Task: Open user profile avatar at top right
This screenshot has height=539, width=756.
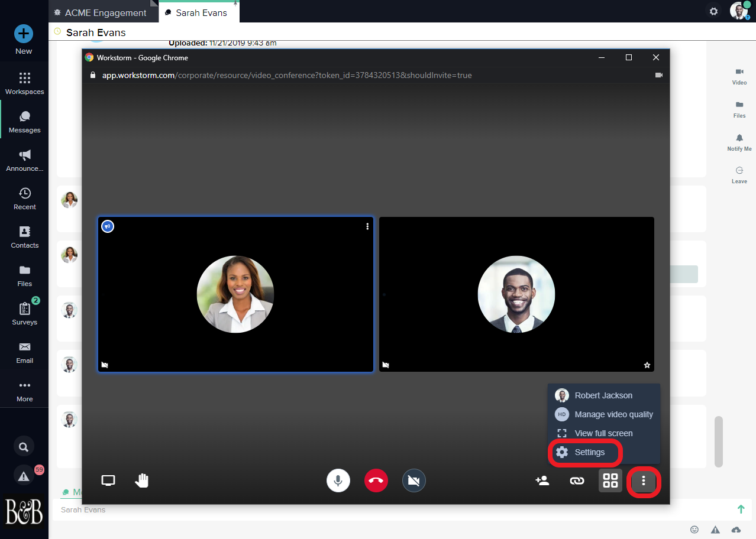Action: click(x=739, y=11)
